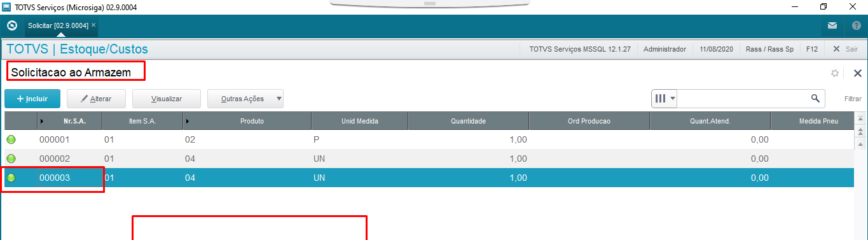Click the pull-down handle at window top
Screen dimensions: 868x240
point(429,3)
